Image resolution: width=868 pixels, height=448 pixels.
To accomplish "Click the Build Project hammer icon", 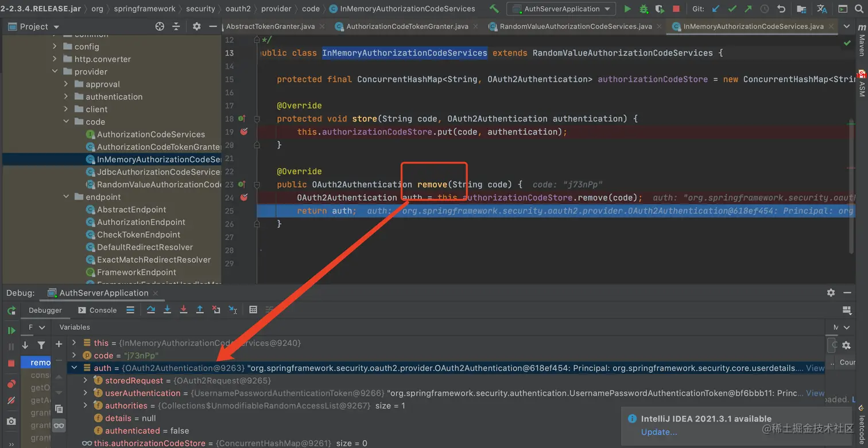I will click(494, 9).
